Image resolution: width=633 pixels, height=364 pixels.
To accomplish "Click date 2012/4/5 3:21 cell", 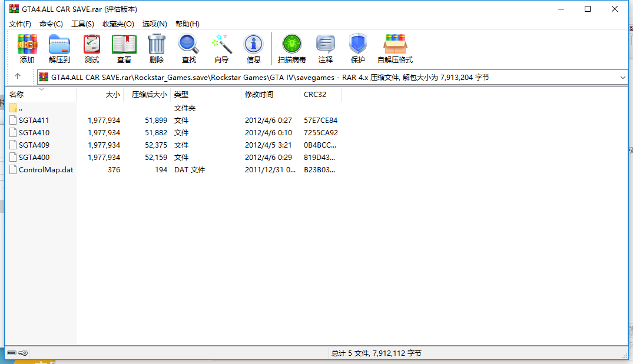I will [268, 145].
